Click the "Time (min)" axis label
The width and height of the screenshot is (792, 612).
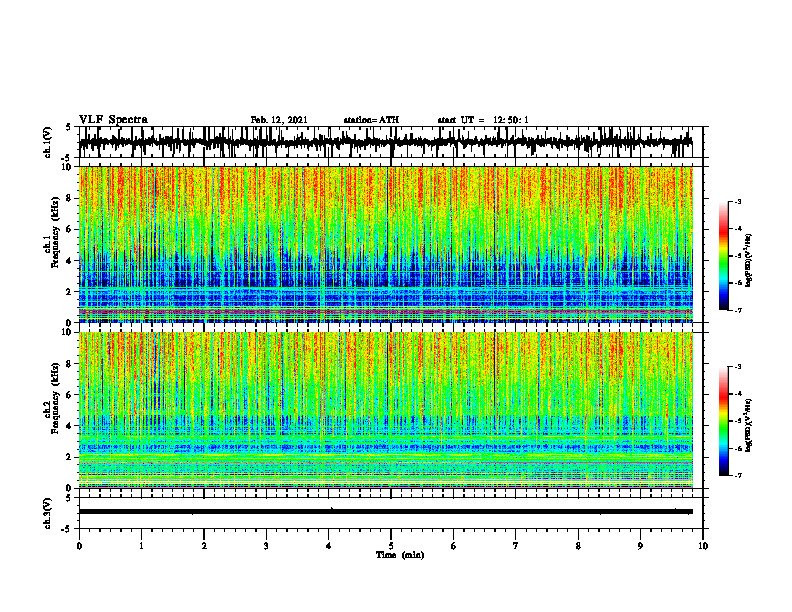[400, 555]
